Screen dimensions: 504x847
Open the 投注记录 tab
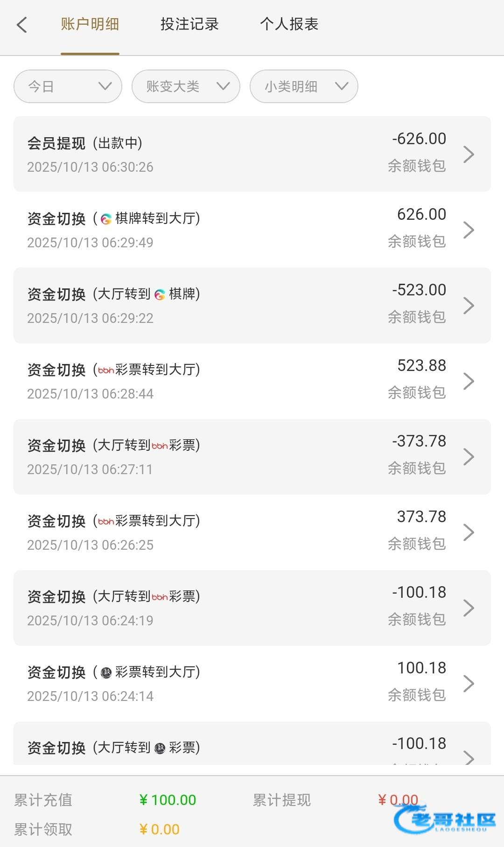189,24
